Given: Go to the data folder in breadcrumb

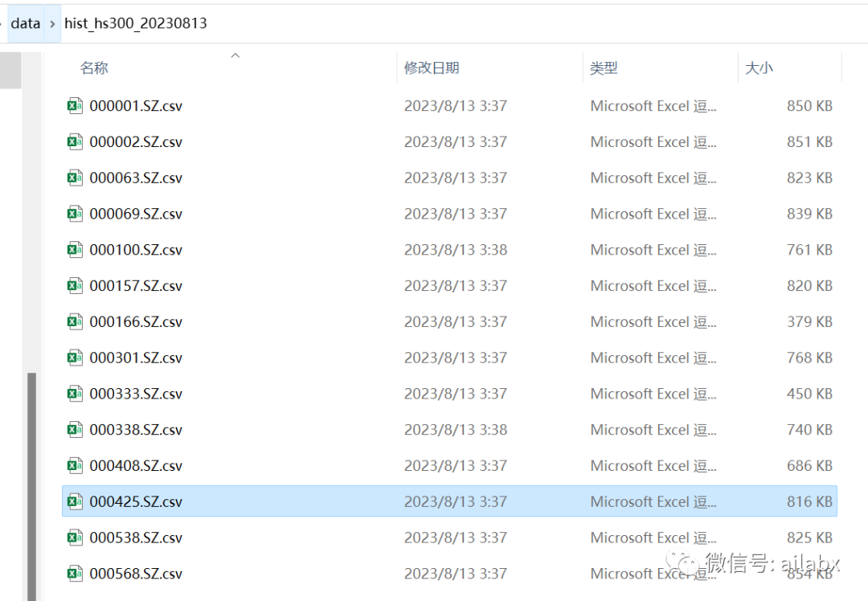Looking at the screenshot, I should (x=26, y=23).
